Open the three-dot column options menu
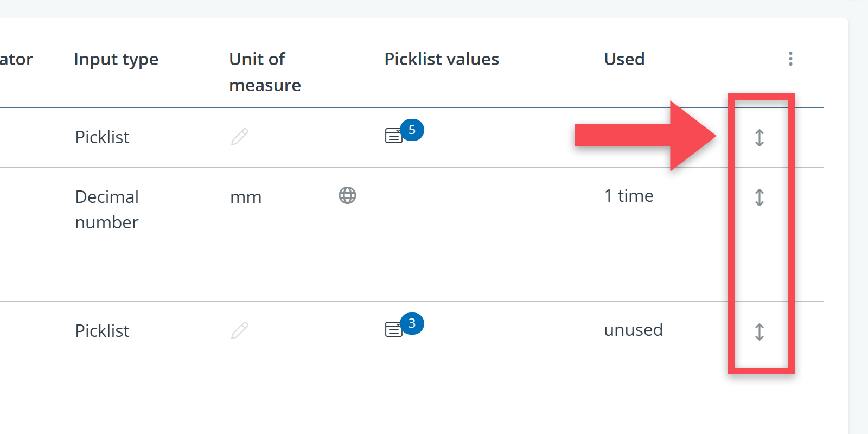The image size is (868, 434). click(790, 59)
